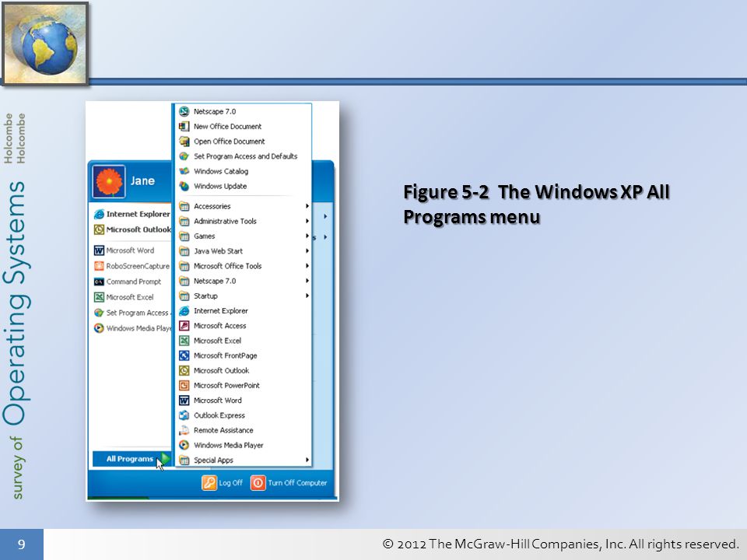Viewport: 747px width, 560px height.
Task: Click the Netscape 7.0 program icon at top
Action: point(184,111)
